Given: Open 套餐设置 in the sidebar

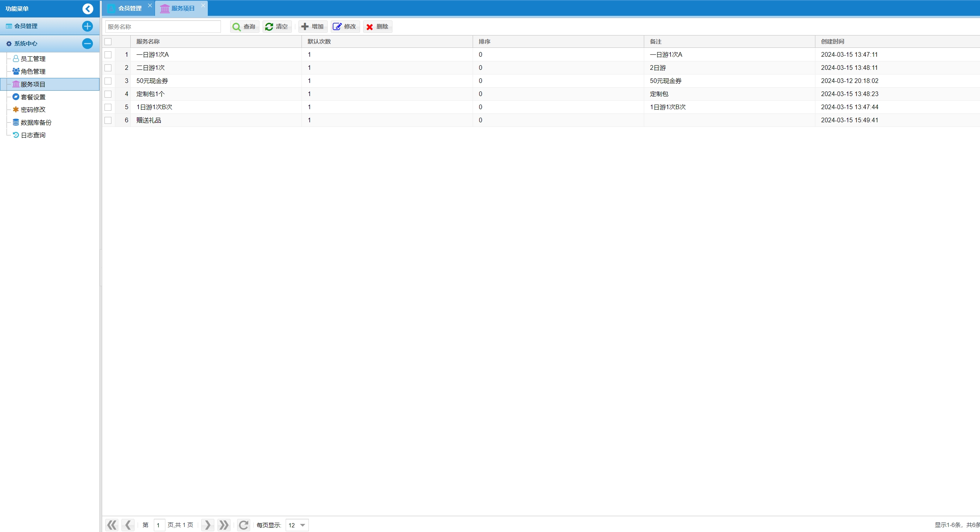Looking at the screenshot, I should coord(33,97).
